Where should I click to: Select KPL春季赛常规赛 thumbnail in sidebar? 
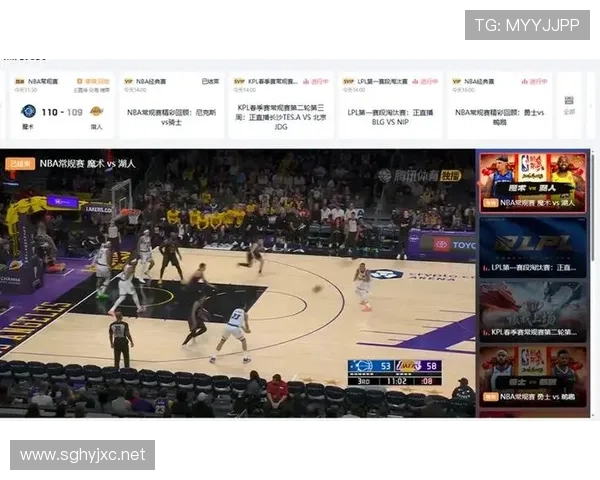(533, 312)
